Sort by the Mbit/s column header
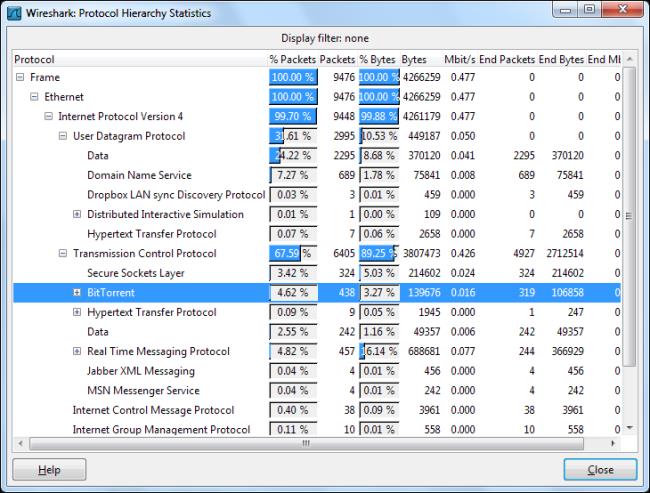This screenshot has height=493, width=650. [x=461, y=59]
